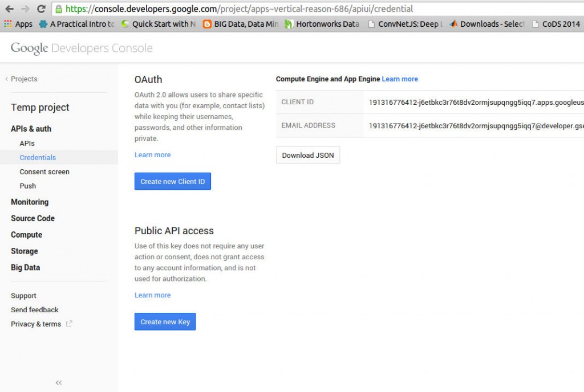
Task: Select APIs under APIs & auth
Action: 27,142
